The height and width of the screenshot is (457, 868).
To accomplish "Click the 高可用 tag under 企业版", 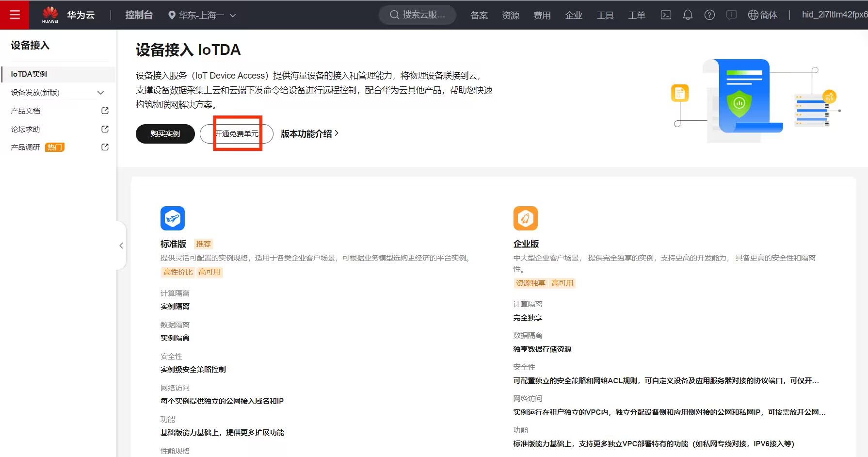I will click(563, 283).
